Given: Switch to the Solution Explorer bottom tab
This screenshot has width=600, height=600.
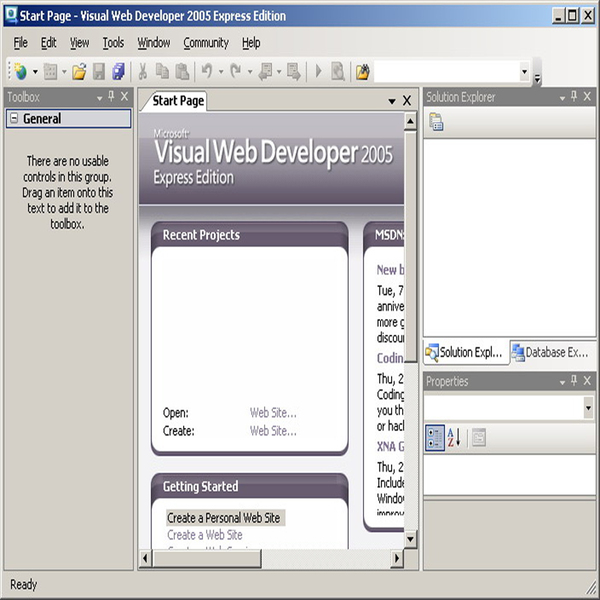Looking at the screenshot, I should tap(465, 352).
